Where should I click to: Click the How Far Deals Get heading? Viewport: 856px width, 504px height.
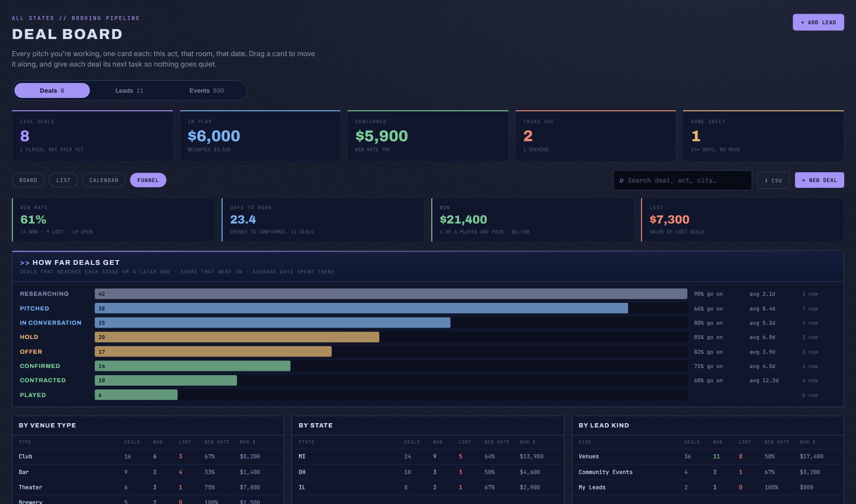tap(76, 262)
